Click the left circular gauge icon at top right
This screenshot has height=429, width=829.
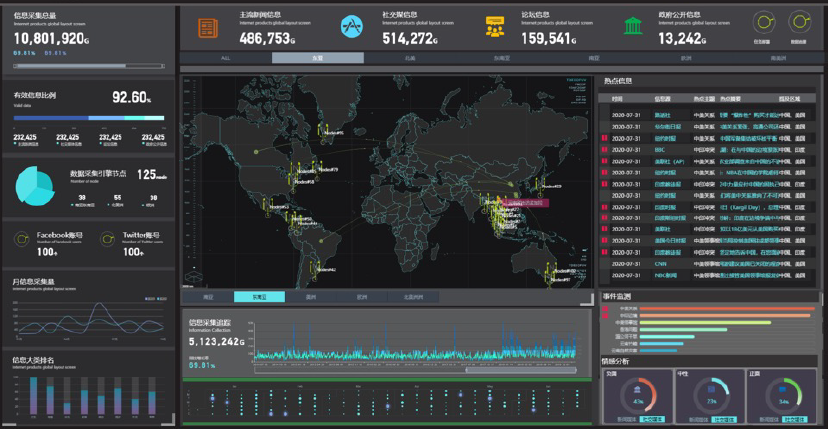(764, 21)
